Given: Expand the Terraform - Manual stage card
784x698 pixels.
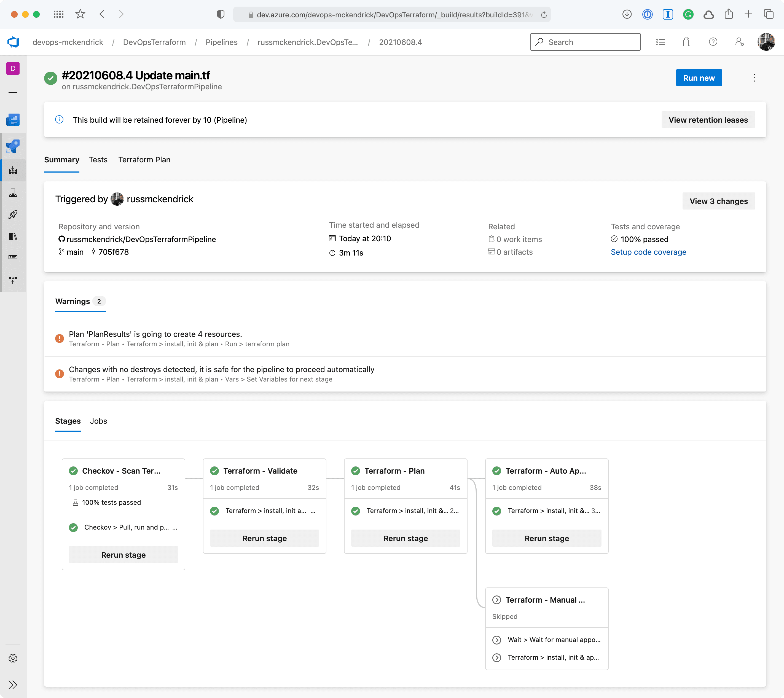Looking at the screenshot, I should pyautogui.click(x=545, y=600).
